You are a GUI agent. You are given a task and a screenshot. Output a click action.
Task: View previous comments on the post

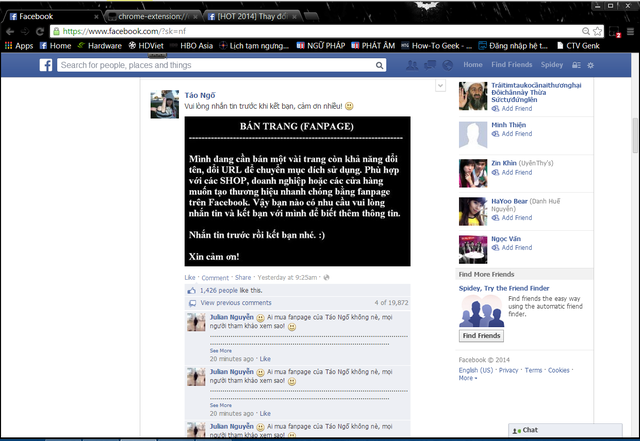tap(236, 303)
